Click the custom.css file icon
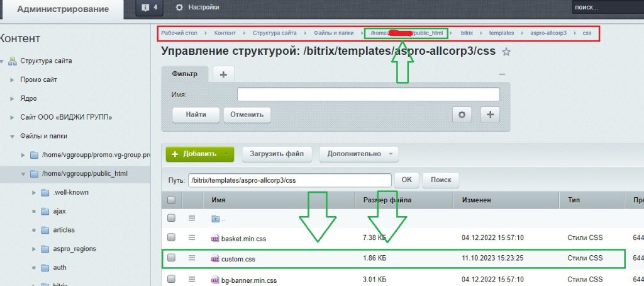The width and height of the screenshot is (644, 286). [215, 259]
